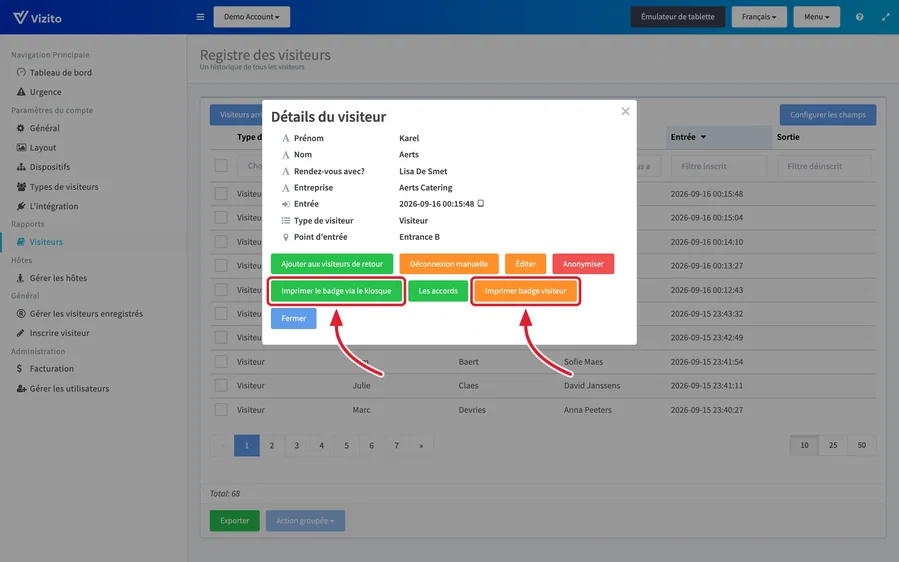Click the fullscreen expand icon
This screenshot has height=562, width=899.
tap(886, 17)
